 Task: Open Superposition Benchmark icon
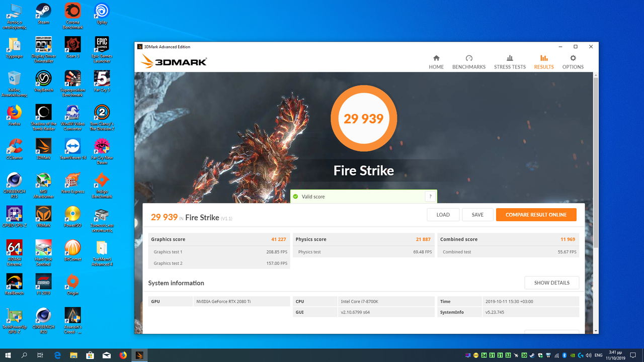(72, 83)
